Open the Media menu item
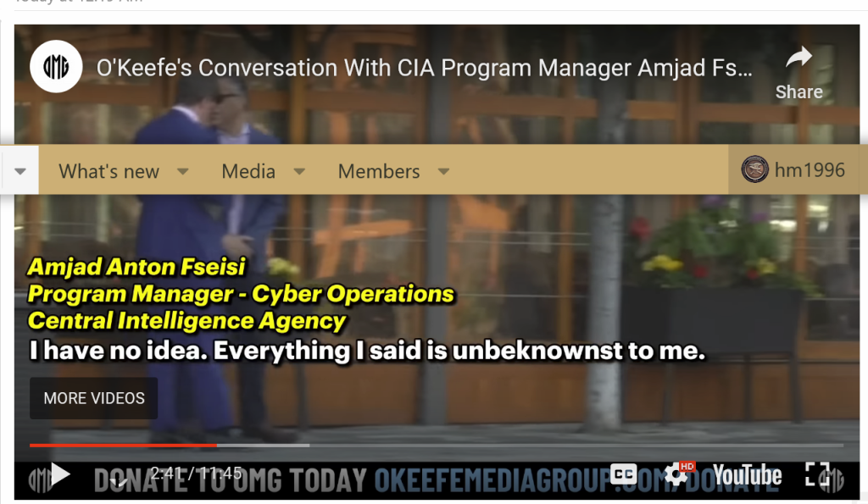Image resolution: width=868 pixels, height=504 pixels. pos(248,171)
